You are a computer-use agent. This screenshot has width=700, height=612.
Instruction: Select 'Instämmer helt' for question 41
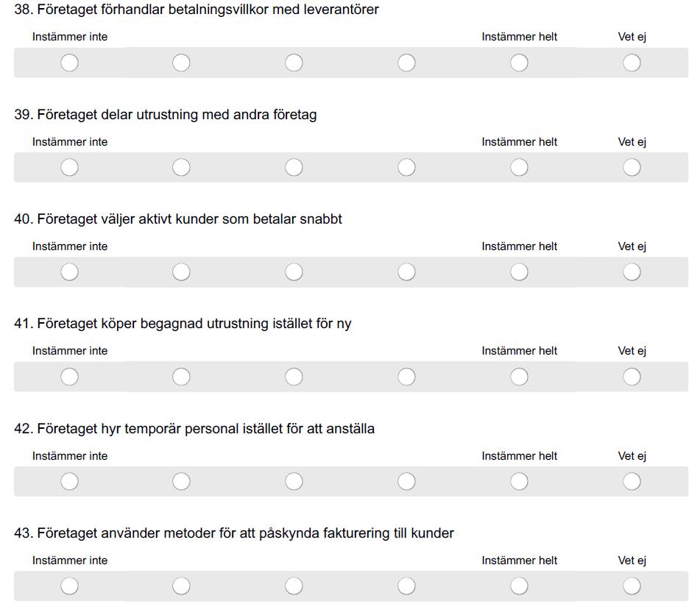coord(519,377)
